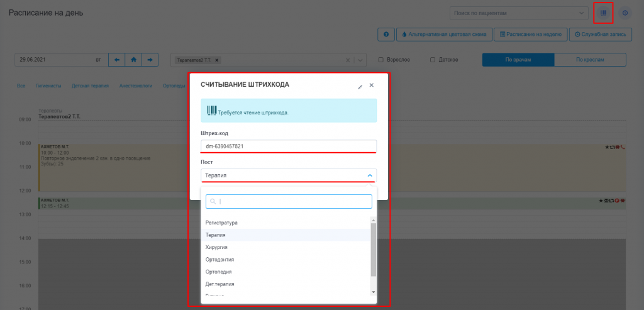The height and width of the screenshot is (310, 644).
Task: Click the piggy bank icon on 10:00 appointment
Action: tap(618, 147)
